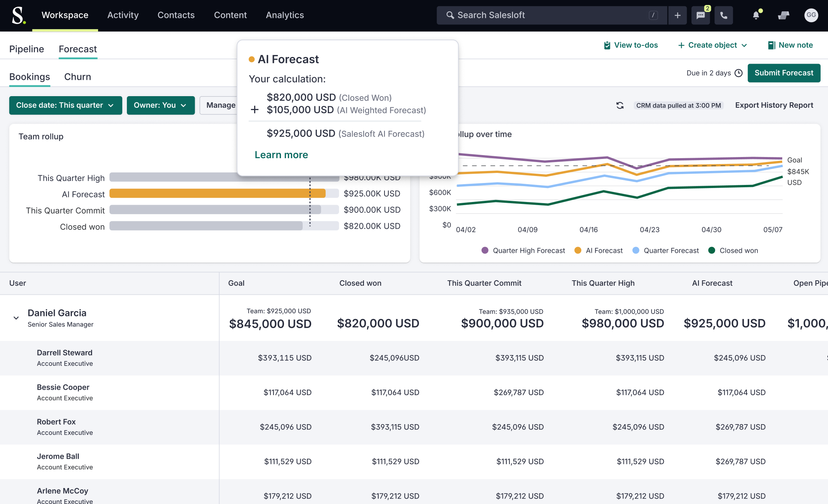Image resolution: width=828 pixels, height=504 pixels.
Task: Open the notifications bell icon
Action: pos(756,16)
